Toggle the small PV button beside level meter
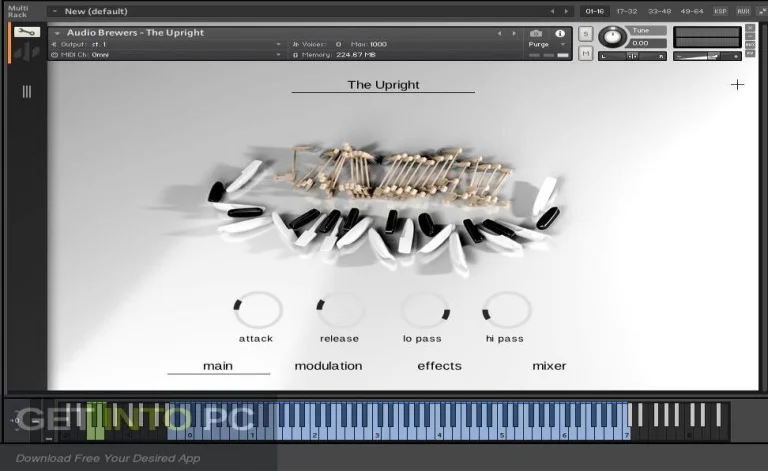This screenshot has width=768, height=471. point(750,53)
